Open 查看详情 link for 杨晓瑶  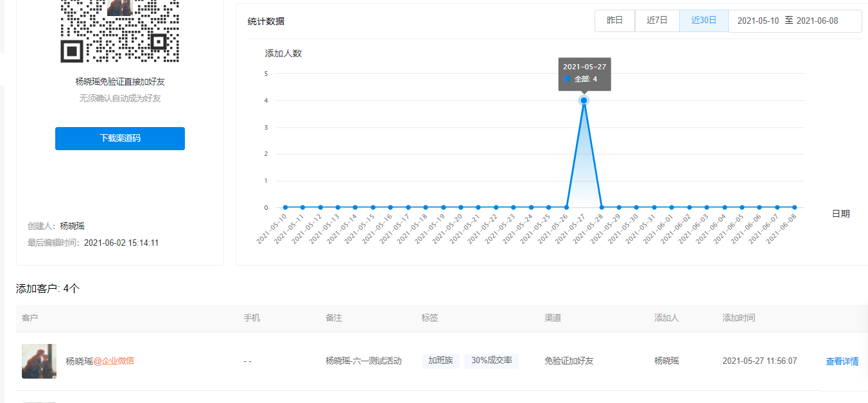[x=842, y=361]
